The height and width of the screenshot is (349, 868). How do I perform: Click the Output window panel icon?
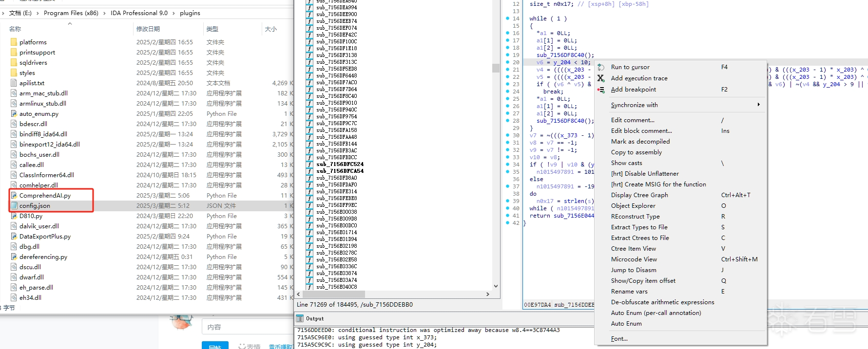point(300,318)
